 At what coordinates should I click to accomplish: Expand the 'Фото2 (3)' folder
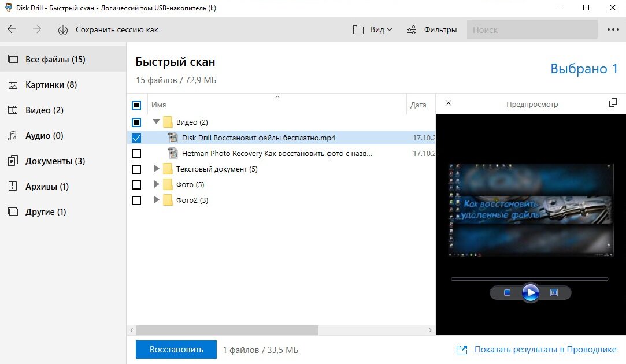(x=157, y=199)
